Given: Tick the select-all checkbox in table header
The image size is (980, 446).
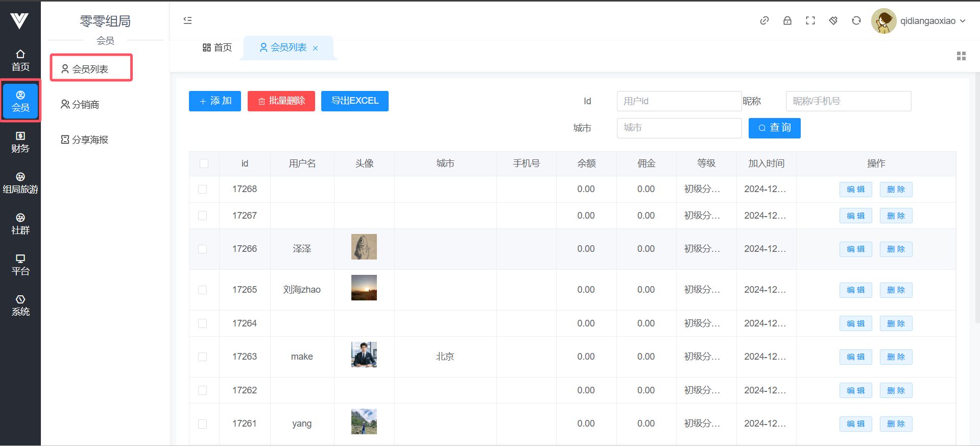Looking at the screenshot, I should (204, 163).
